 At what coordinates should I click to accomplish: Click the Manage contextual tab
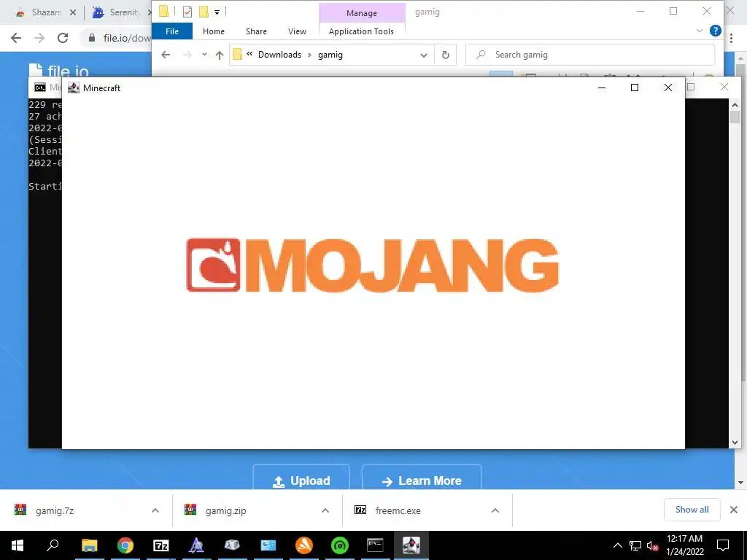point(362,13)
